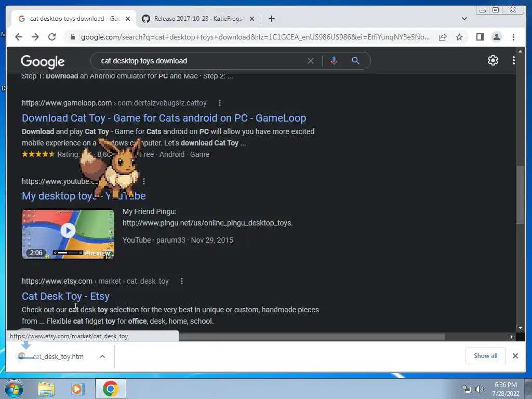Open the Chrome side panel
Screen dimensions: 532x399
(480, 37)
